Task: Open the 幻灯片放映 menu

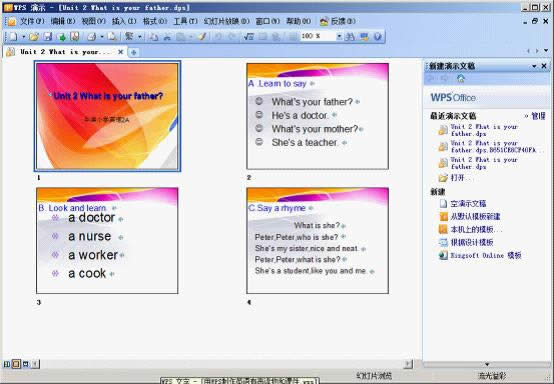Action: coord(226,21)
